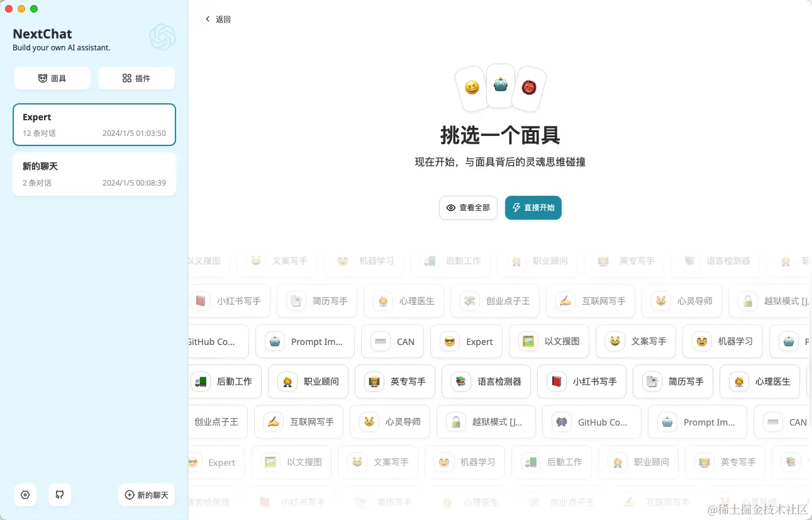Open the settings gear in the sidebar
812x520 pixels.
click(25, 495)
